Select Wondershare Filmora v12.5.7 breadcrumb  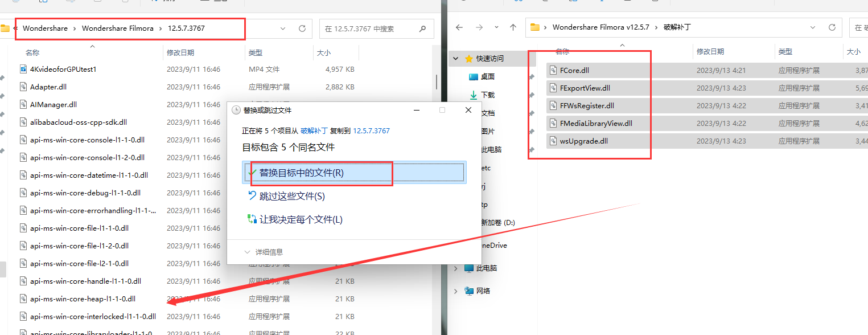[x=601, y=27]
